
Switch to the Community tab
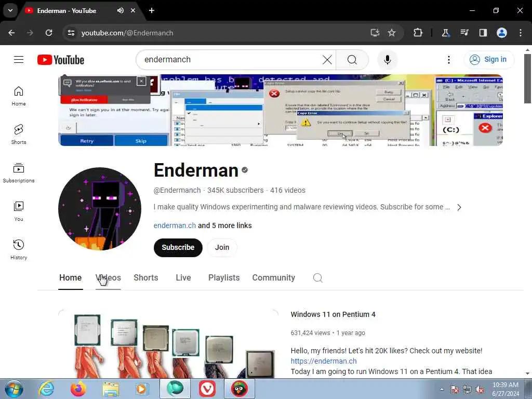click(x=273, y=278)
